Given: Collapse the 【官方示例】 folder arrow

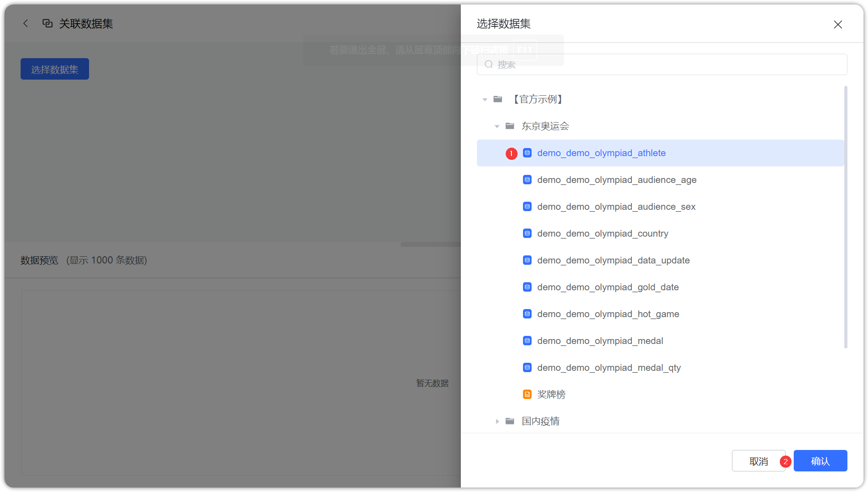Looking at the screenshot, I should tap(485, 99).
